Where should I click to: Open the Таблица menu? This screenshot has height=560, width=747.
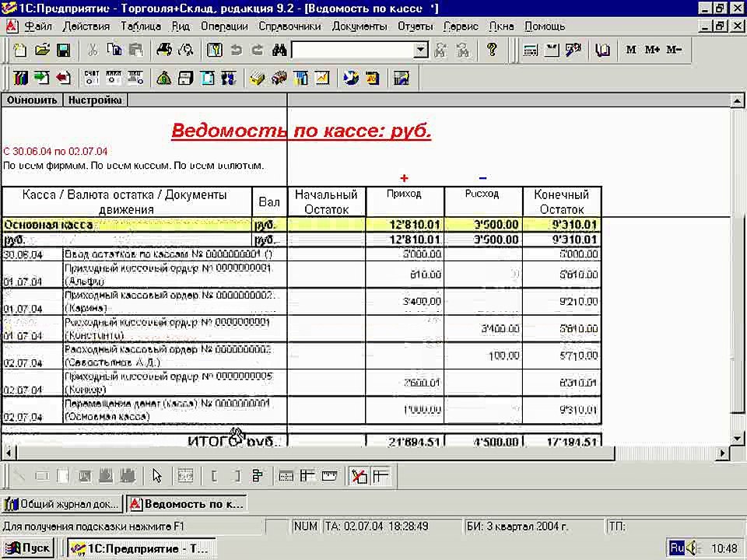[x=141, y=26]
